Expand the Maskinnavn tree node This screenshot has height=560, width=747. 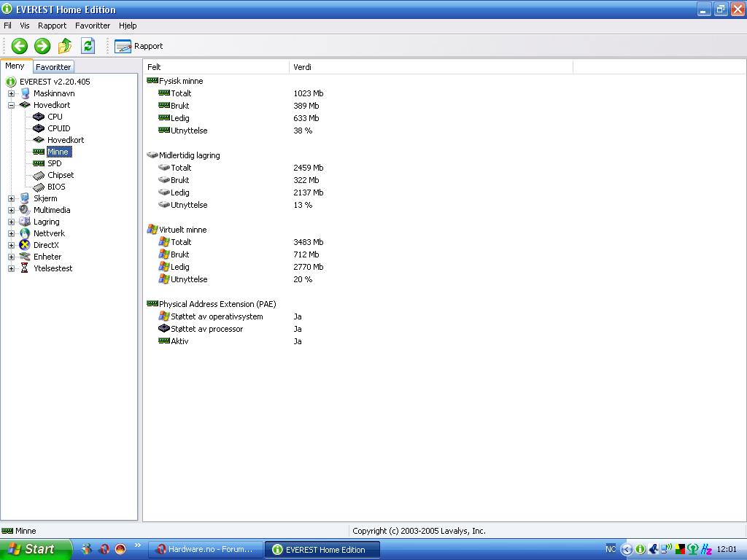(x=11, y=94)
